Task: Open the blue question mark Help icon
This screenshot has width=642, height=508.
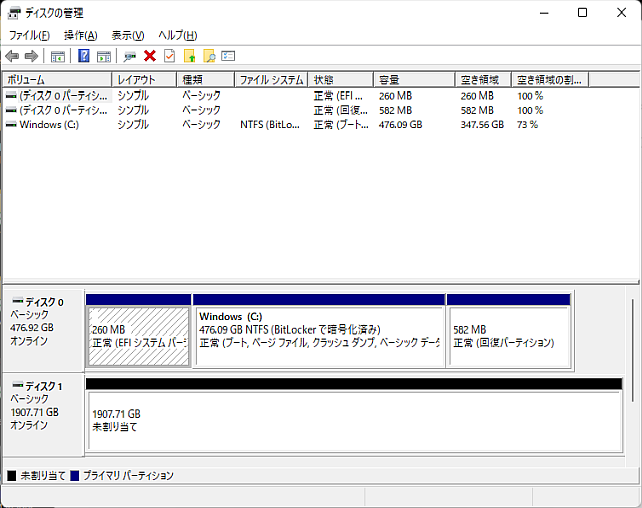Action: pyautogui.click(x=84, y=56)
